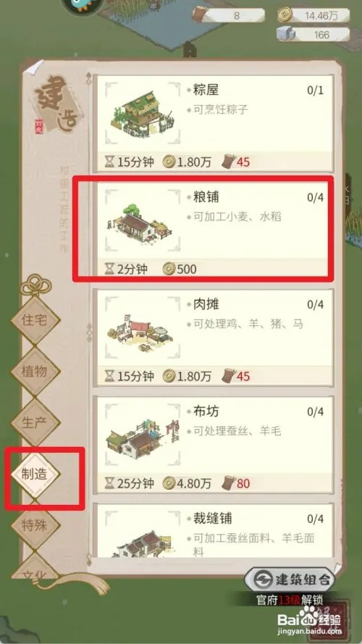Tap the wood resource icon at top
362x644 pixels.
[x=201, y=15]
